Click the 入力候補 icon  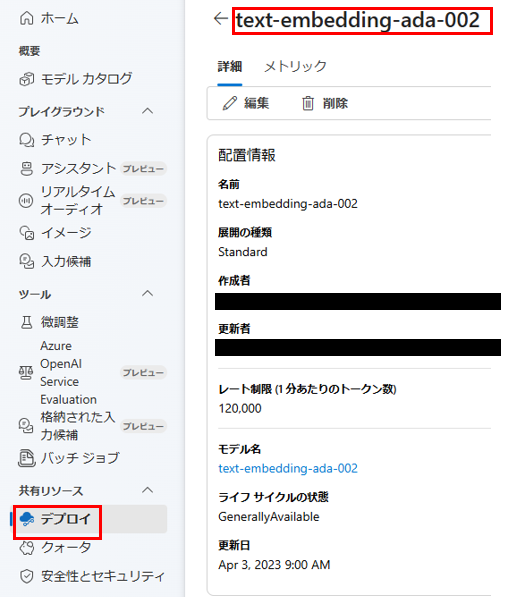click(x=27, y=261)
